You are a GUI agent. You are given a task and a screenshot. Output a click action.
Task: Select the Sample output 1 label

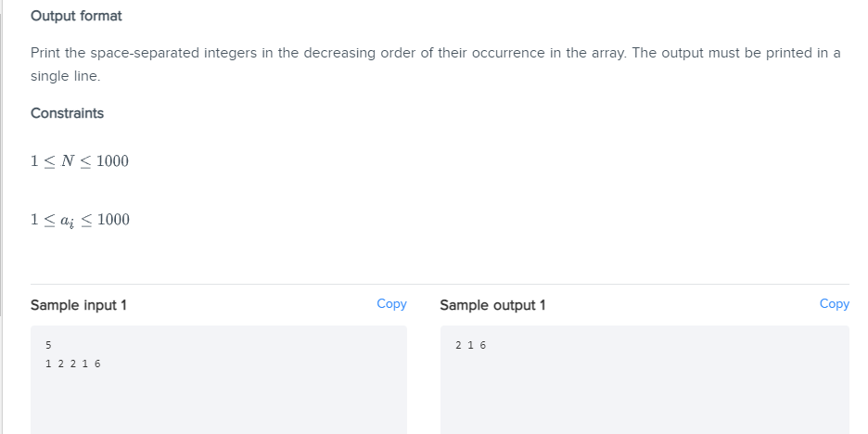(492, 305)
